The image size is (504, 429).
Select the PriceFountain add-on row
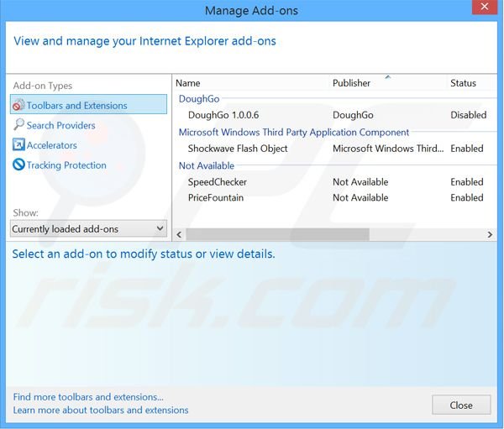(x=336, y=197)
